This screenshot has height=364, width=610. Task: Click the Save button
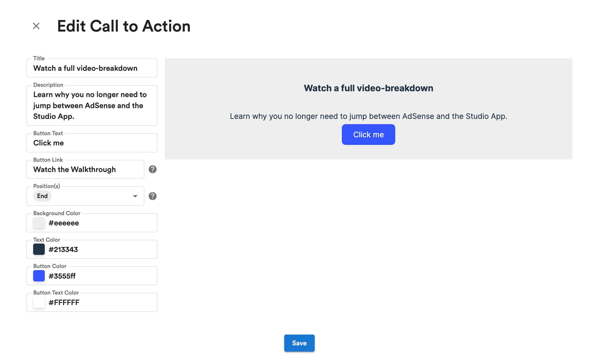pos(299,343)
